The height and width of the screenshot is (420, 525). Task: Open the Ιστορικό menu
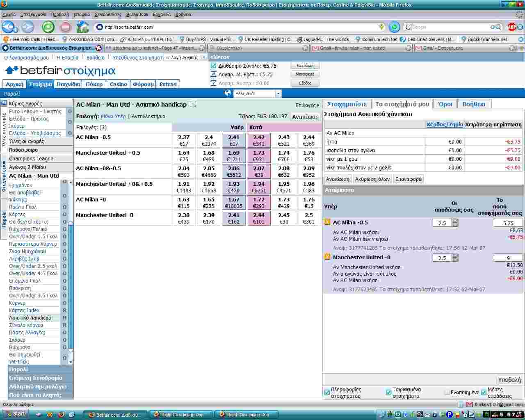click(x=82, y=14)
